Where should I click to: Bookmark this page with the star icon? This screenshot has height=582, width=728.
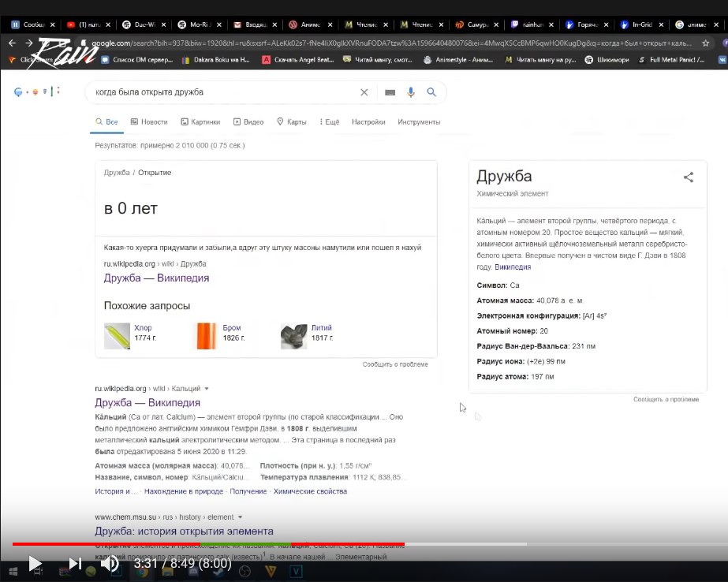706,43
